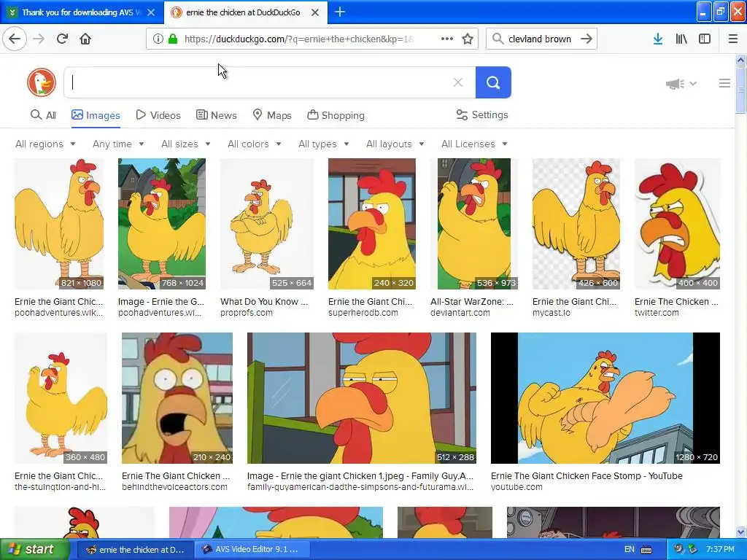Click the search bar go arrow

click(587, 39)
